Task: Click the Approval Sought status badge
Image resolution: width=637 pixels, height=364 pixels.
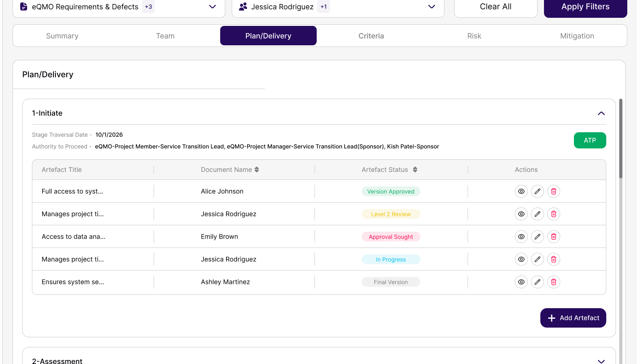Action: [x=391, y=237]
